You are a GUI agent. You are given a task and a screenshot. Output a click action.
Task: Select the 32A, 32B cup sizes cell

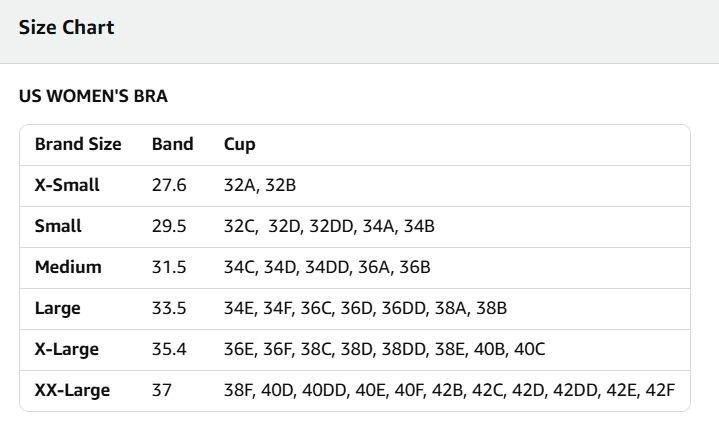coord(260,185)
